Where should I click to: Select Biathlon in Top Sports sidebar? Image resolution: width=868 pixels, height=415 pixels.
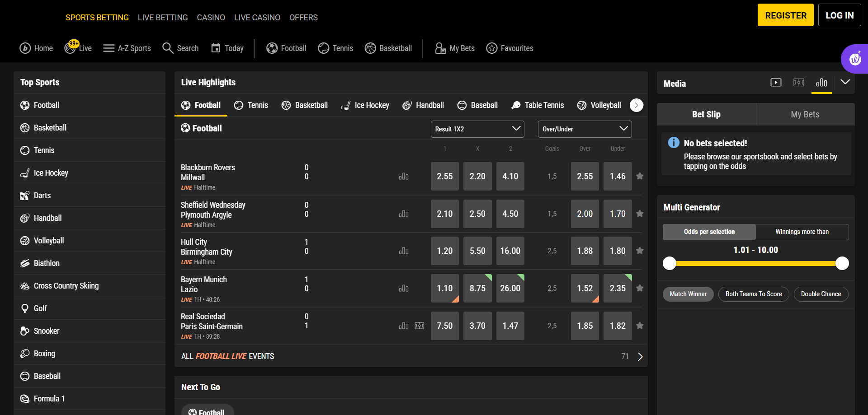pos(90,263)
